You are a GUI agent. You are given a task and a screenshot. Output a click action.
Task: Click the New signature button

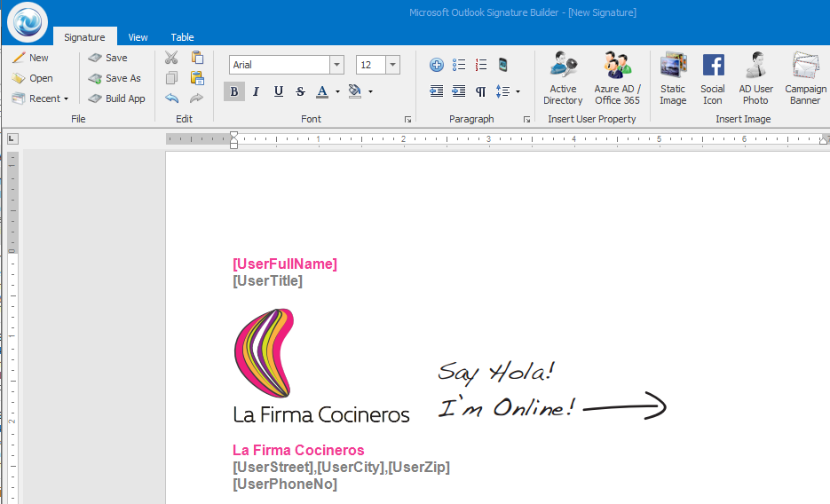(x=31, y=58)
